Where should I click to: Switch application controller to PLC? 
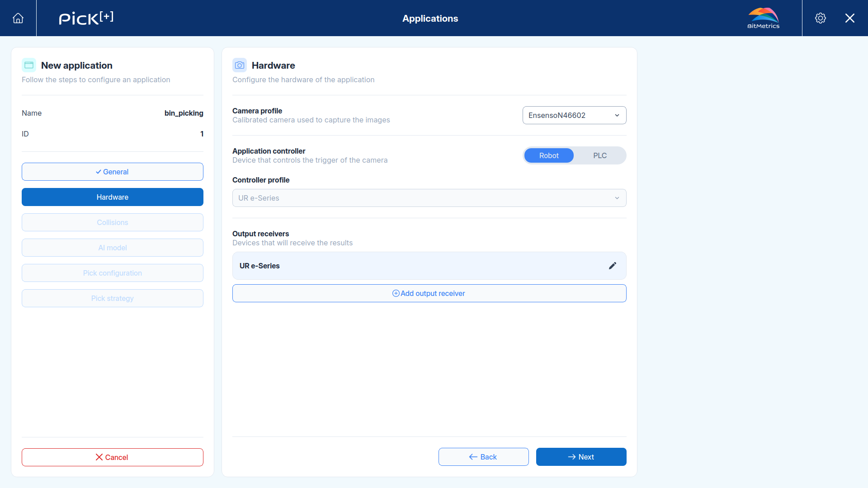coord(600,155)
